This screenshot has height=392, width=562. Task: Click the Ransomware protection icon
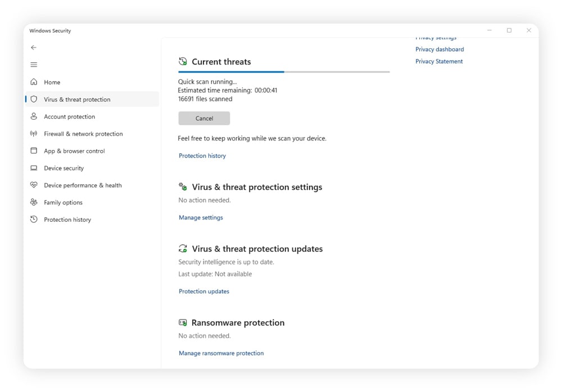click(182, 322)
